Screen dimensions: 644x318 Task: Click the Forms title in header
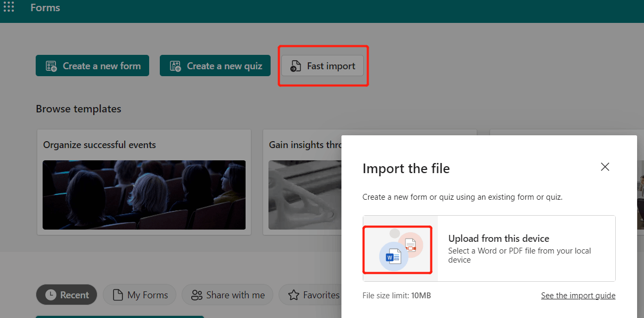[45, 7]
